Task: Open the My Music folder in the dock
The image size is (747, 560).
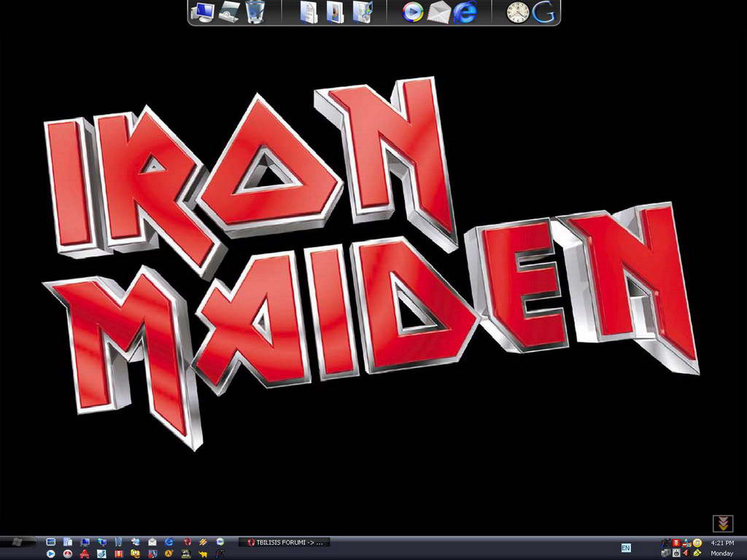Action: pos(363,12)
